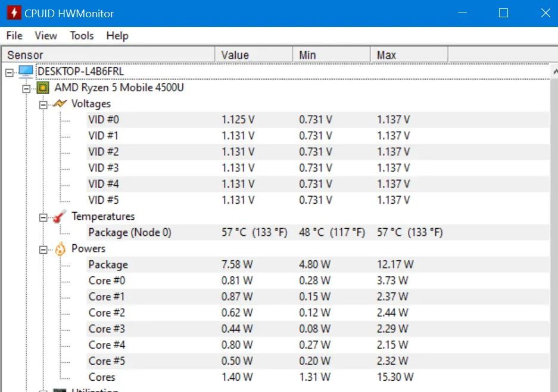Select the VID #3 row

click(318, 167)
